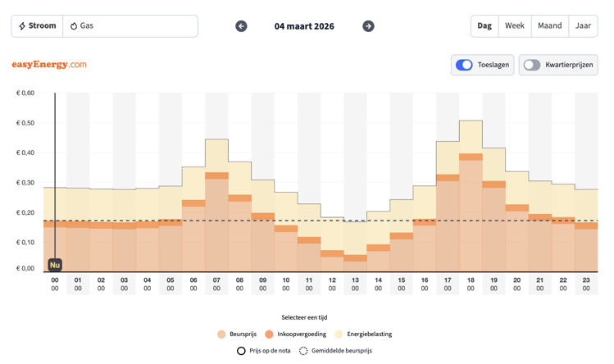Select the Jaar view tab
Viewport: 614px width, 364px height.
click(x=583, y=26)
